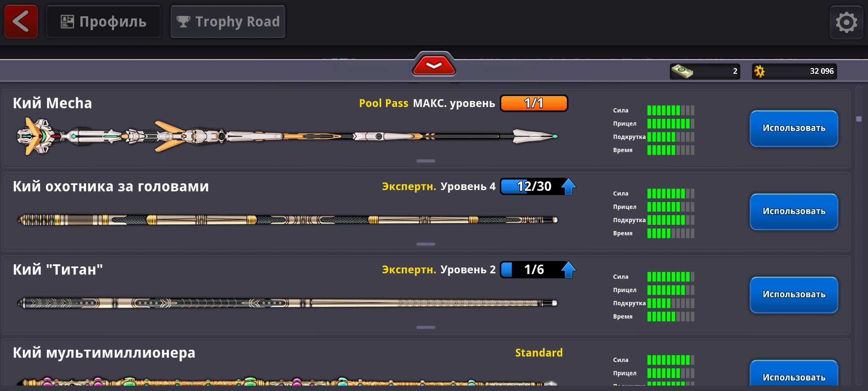Tap the coin balance showing 32 096
The image size is (868, 391).
point(794,71)
